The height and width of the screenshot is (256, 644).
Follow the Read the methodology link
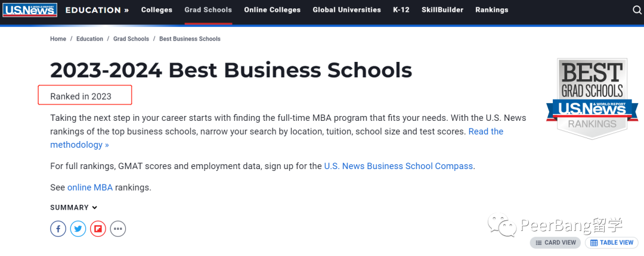point(277,138)
